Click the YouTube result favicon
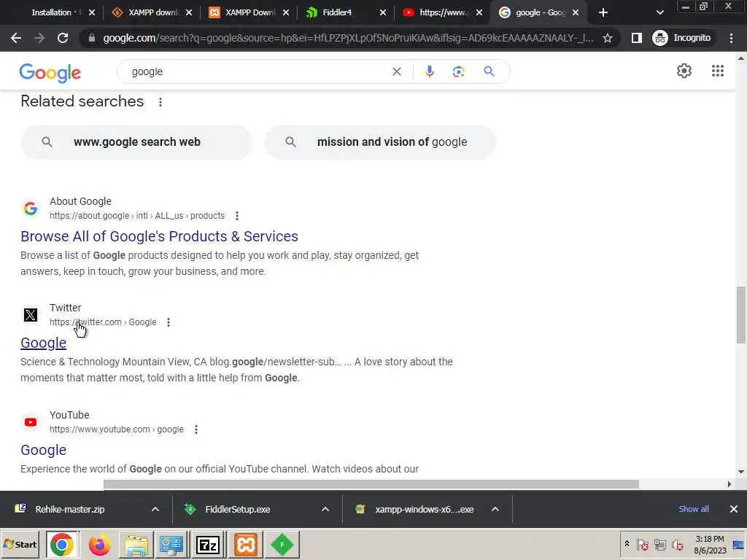The height and width of the screenshot is (560, 747). point(31,422)
